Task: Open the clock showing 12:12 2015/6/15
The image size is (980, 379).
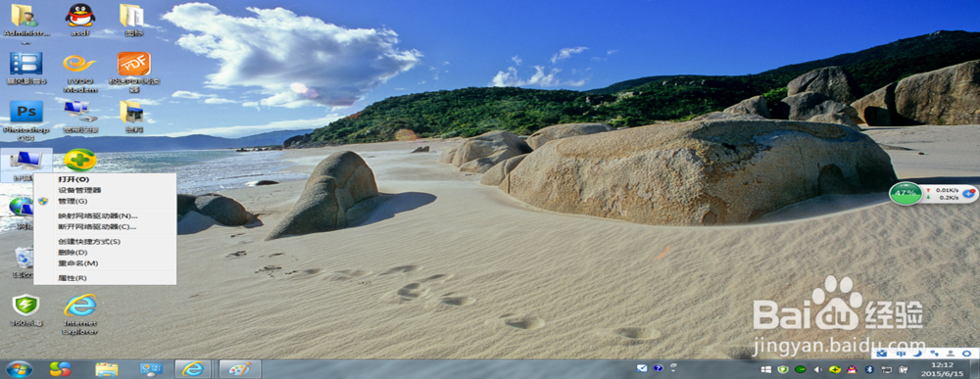Action: (x=944, y=369)
